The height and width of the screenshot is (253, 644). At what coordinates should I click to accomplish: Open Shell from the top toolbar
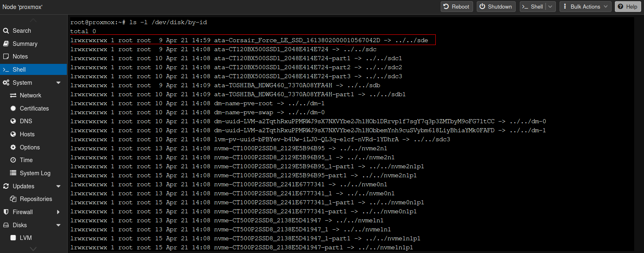pos(533,7)
